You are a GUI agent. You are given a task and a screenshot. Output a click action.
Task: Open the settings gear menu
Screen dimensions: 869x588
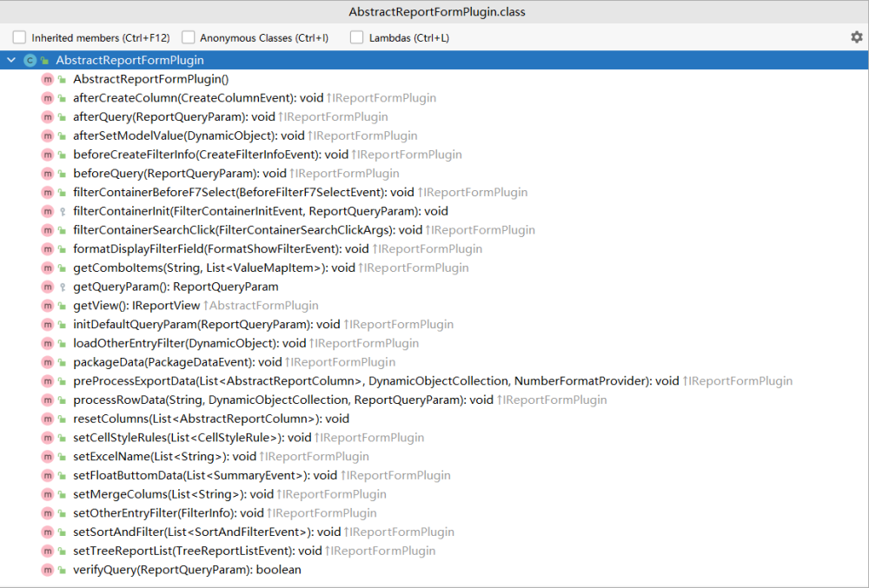pos(857,37)
